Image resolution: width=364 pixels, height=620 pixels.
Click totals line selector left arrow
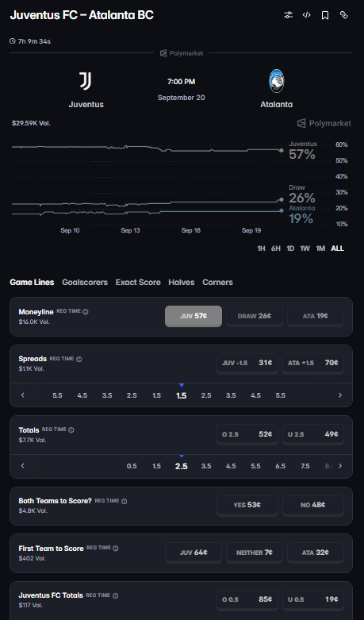pyautogui.click(x=22, y=466)
